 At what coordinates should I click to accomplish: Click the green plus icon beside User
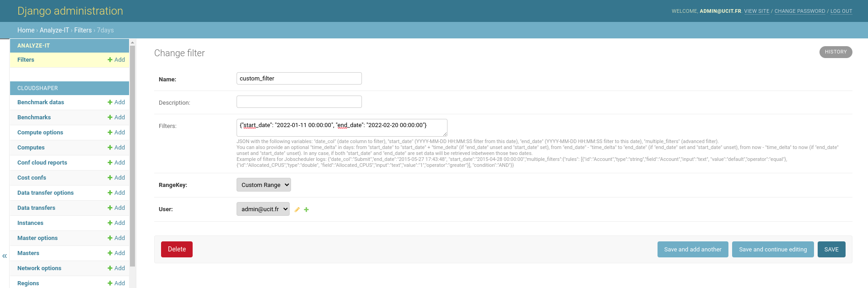click(x=307, y=209)
